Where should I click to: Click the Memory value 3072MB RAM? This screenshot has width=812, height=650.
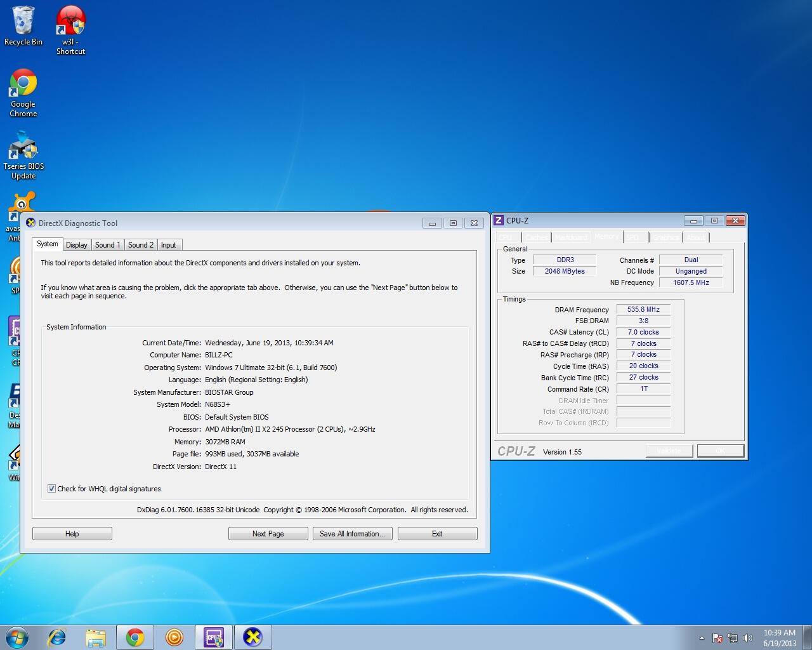coord(225,442)
